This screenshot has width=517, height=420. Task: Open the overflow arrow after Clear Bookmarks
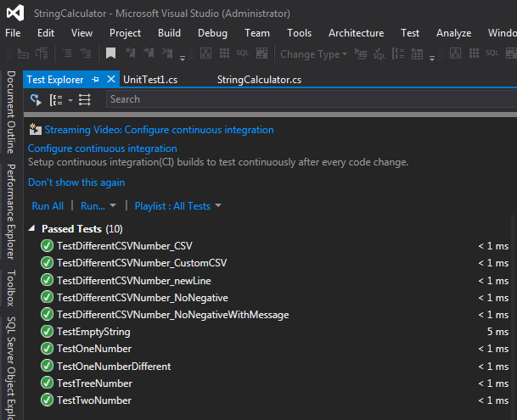183,58
